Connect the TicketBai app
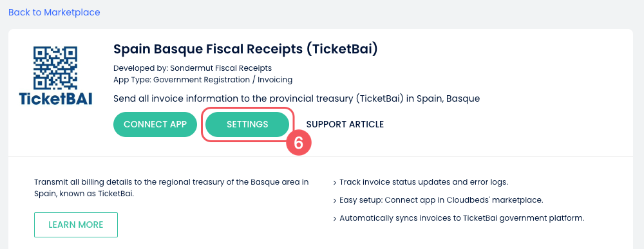 [x=155, y=124]
